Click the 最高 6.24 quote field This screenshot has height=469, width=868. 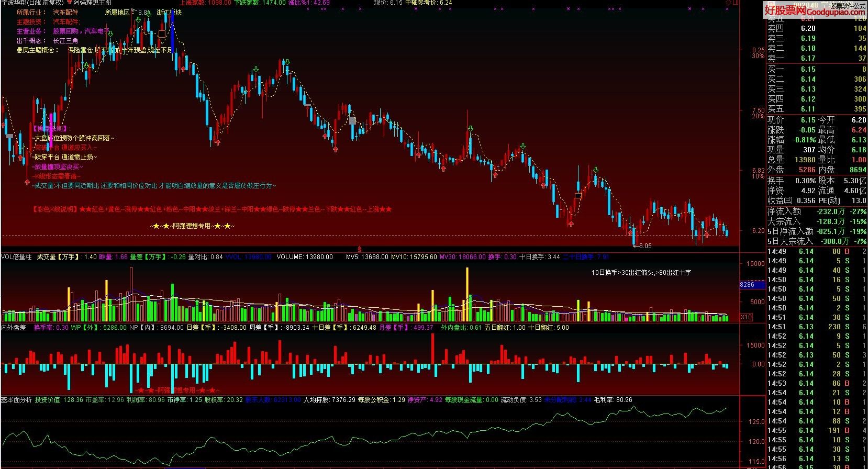842,130
